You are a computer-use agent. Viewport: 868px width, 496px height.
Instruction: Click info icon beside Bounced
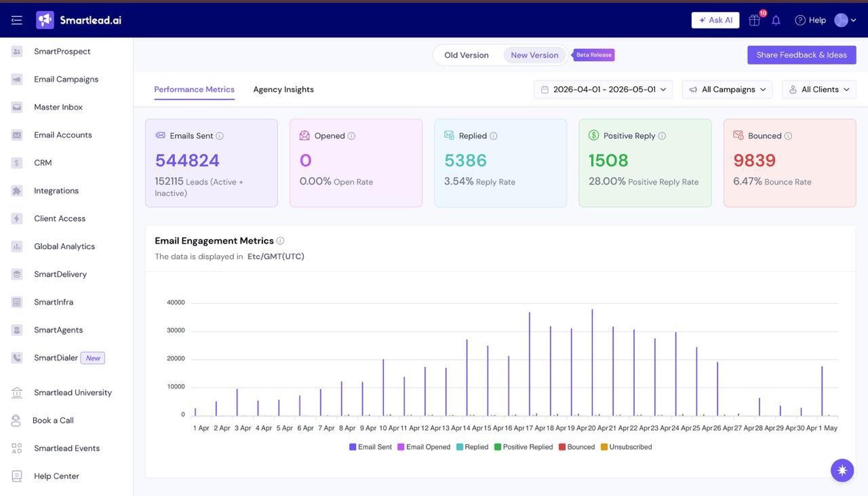788,136
